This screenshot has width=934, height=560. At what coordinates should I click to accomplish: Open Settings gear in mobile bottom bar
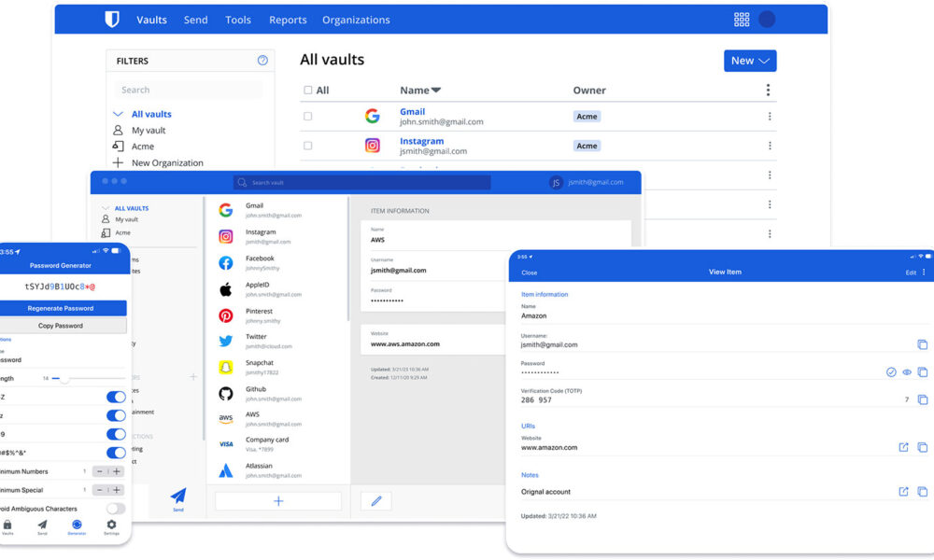(x=111, y=526)
